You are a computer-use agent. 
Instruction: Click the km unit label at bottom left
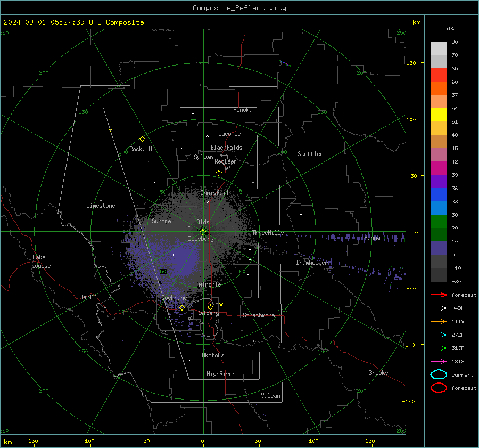8,442
